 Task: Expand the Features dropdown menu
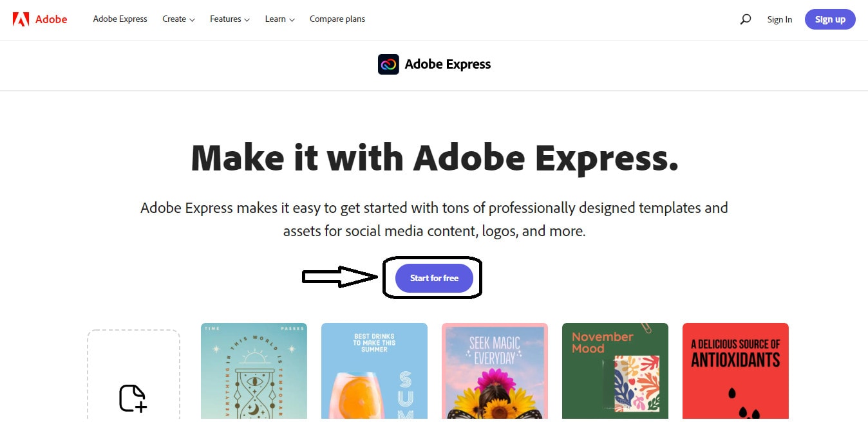pyautogui.click(x=229, y=19)
